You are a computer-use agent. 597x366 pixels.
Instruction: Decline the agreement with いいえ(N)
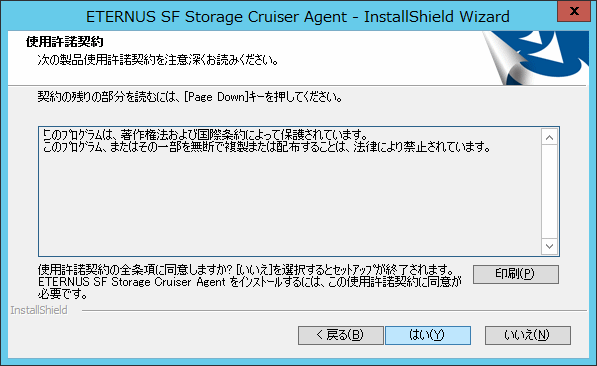coord(528,335)
